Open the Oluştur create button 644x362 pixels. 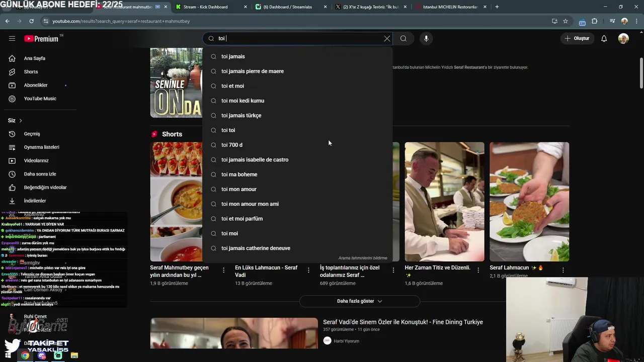577,38
